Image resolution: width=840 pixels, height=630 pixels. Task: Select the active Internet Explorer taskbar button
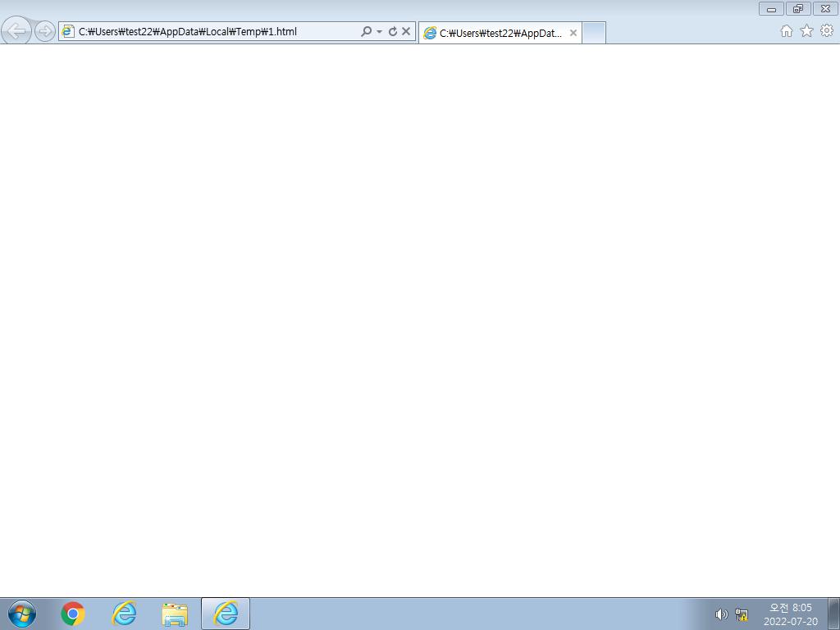coord(226,614)
